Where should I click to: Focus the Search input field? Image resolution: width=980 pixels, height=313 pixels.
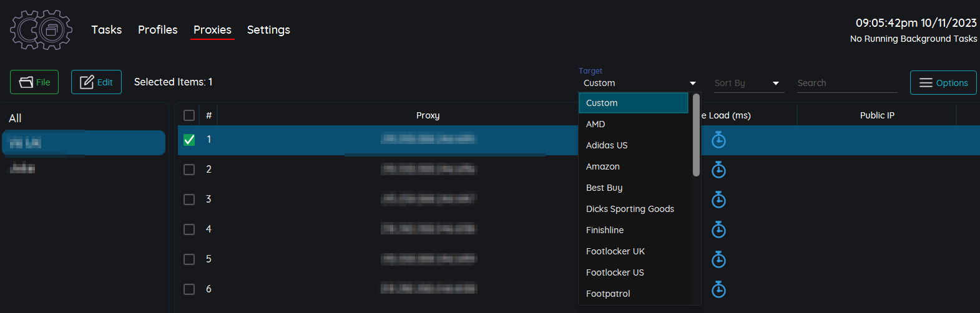pos(847,83)
